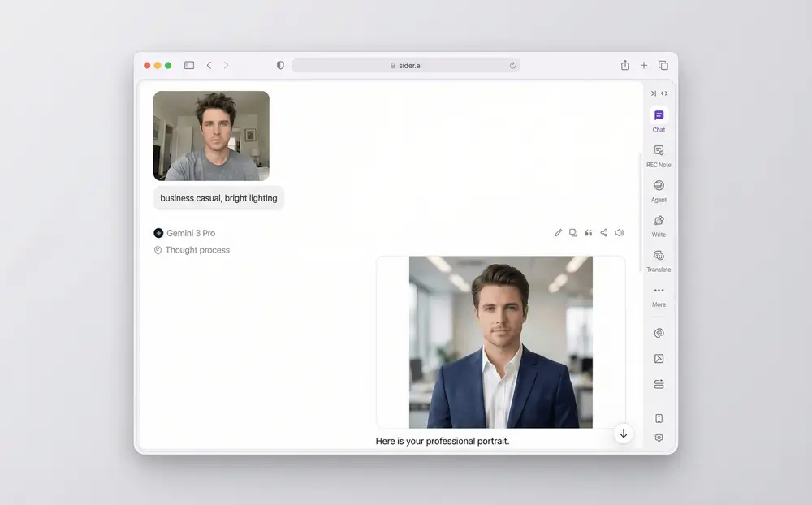
Task: Click the mobile device icon in sidebar
Action: point(659,418)
